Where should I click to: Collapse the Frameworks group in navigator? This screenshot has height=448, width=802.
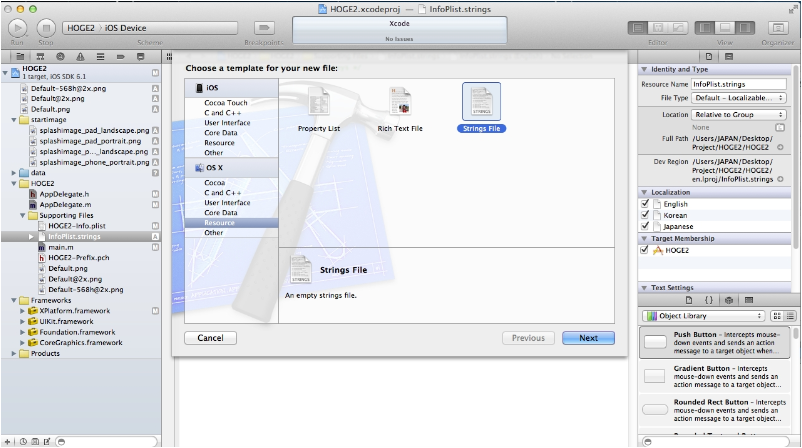(13, 300)
